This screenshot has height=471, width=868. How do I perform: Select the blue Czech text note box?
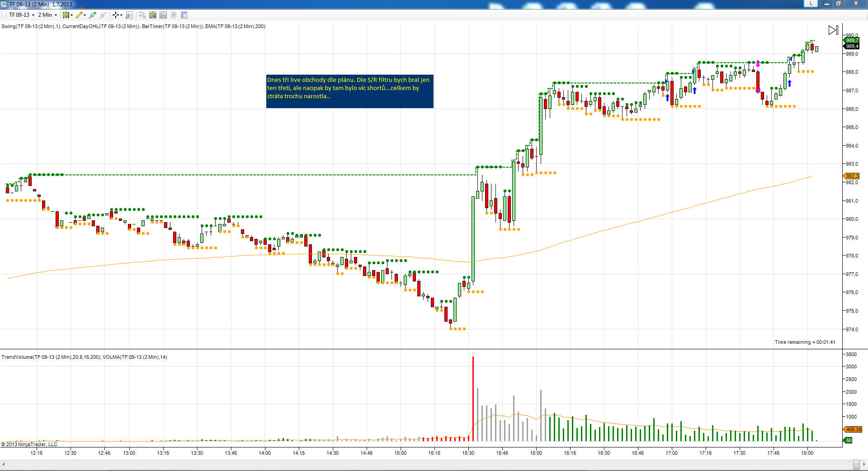tap(349, 91)
